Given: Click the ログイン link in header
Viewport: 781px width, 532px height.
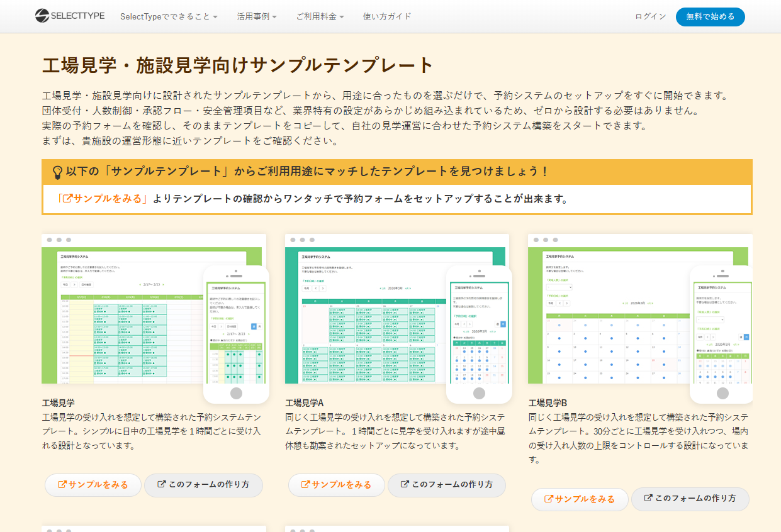Looking at the screenshot, I should coord(650,16).
